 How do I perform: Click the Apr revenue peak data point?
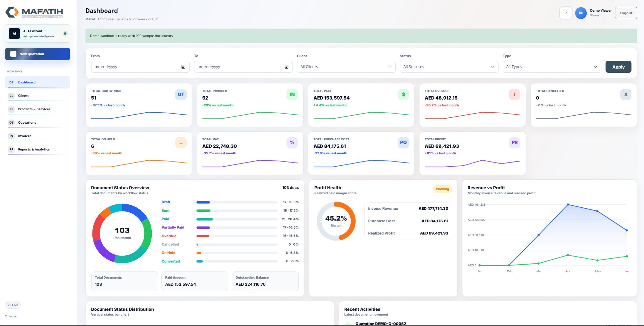click(x=568, y=204)
